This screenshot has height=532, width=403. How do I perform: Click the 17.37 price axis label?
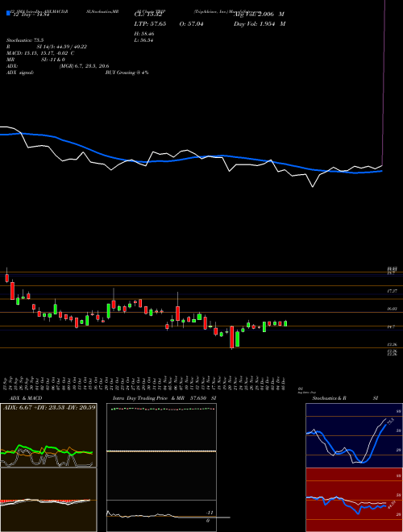click(x=393, y=291)
